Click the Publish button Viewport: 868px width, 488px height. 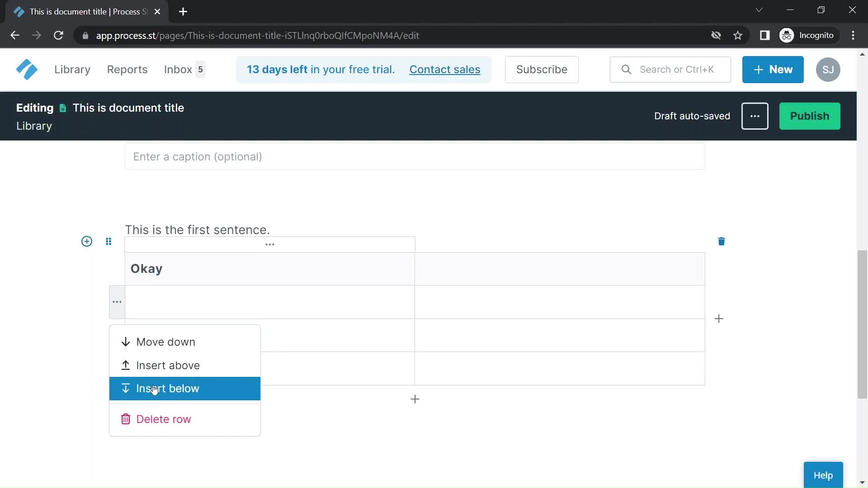click(x=810, y=116)
